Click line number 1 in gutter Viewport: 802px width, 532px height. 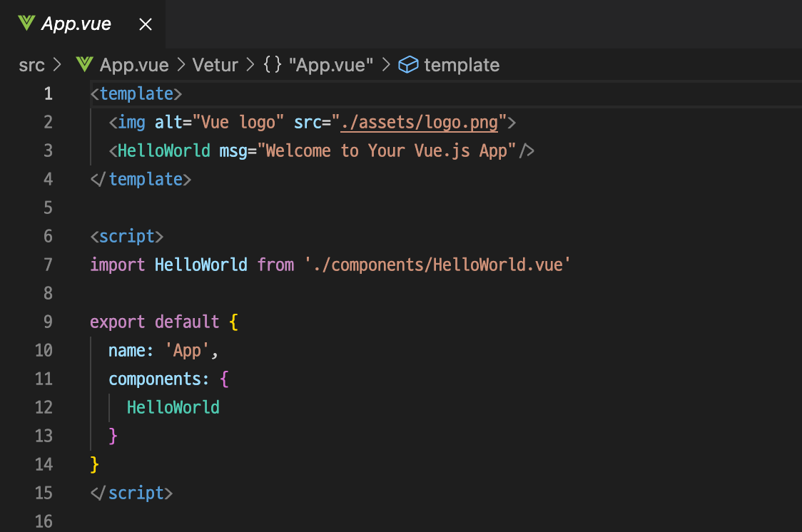click(48, 93)
